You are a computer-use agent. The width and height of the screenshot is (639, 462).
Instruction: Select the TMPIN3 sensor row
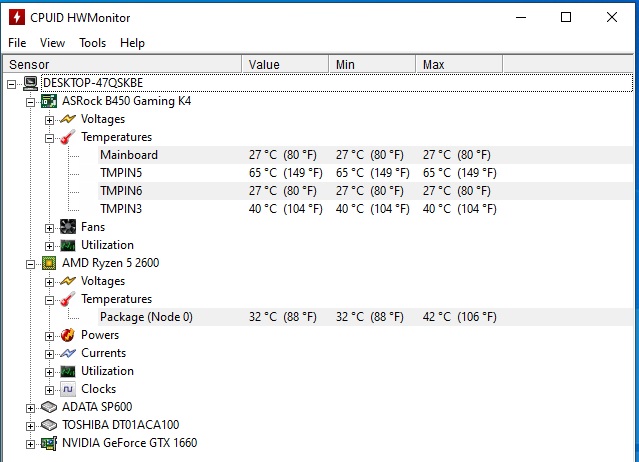[x=366, y=209]
